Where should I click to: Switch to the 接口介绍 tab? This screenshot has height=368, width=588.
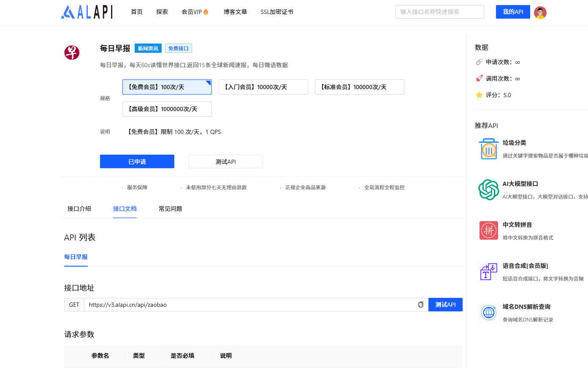pos(79,208)
